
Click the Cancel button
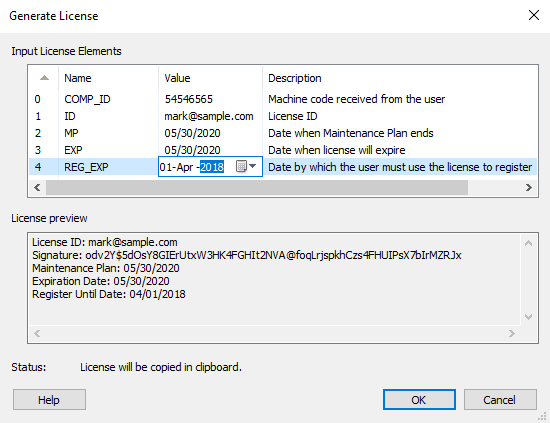pos(500,400)
